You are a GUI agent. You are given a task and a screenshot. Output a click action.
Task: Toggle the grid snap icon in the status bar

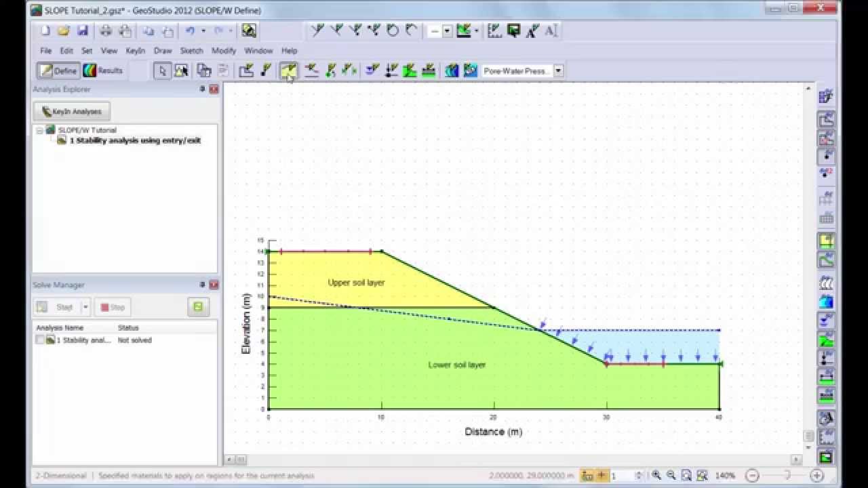point(587,476)
